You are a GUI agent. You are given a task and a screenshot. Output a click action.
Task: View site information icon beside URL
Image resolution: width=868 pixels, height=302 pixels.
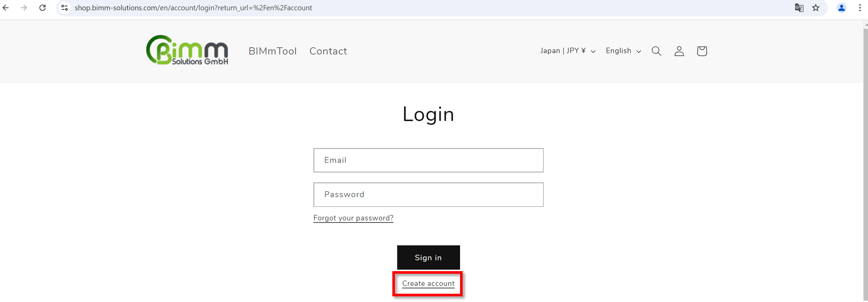pyautogui.click(x=65, y=8)
